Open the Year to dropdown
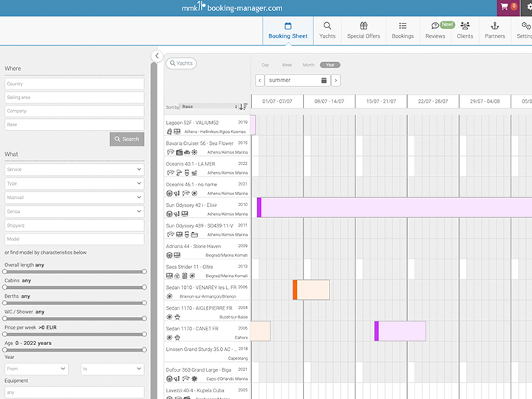This screenshot has width=532, height=399. point(112,369)
